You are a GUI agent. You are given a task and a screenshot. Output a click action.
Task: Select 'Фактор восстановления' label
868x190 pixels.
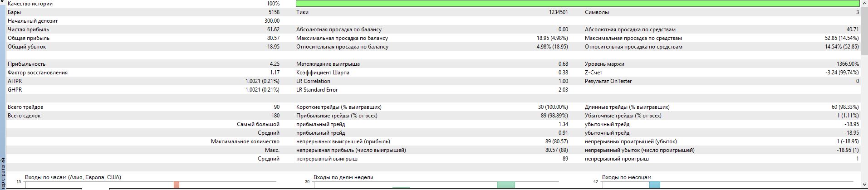(x=38, y=73)
